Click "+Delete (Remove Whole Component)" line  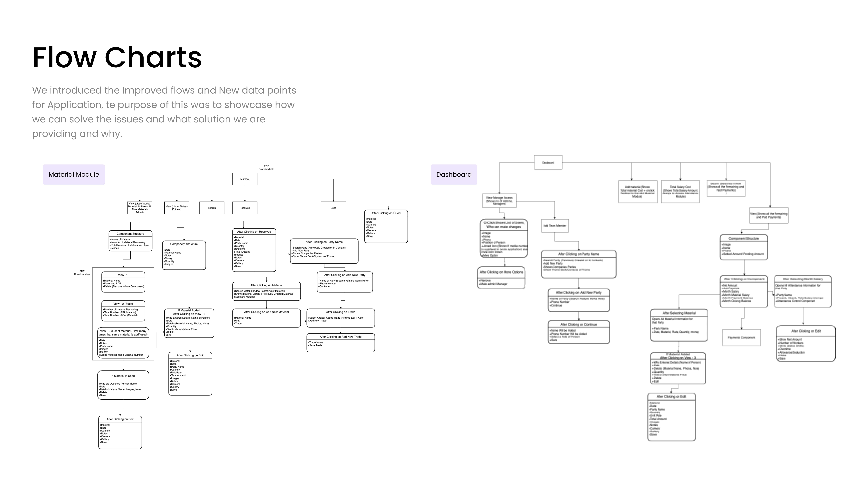point(123,287)
